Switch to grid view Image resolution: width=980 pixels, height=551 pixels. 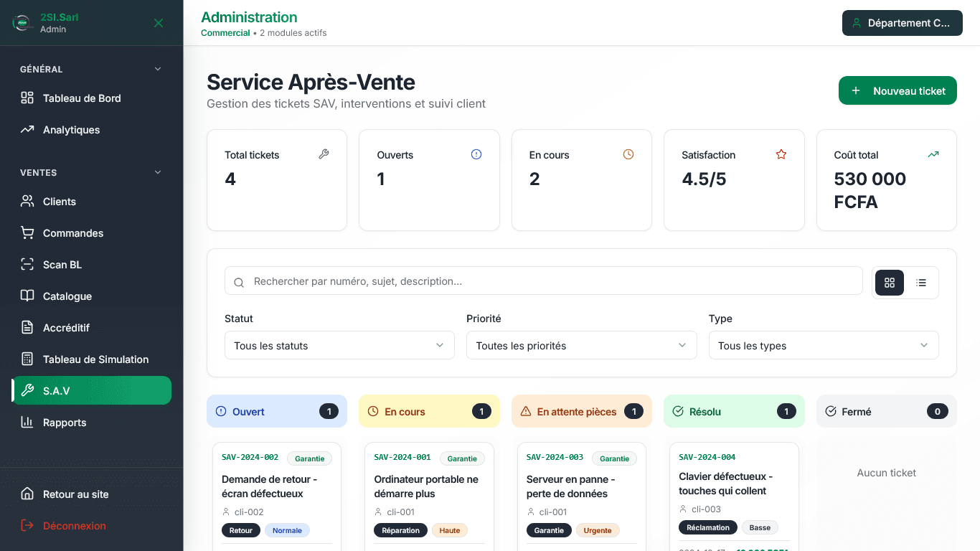coord(890,283)
